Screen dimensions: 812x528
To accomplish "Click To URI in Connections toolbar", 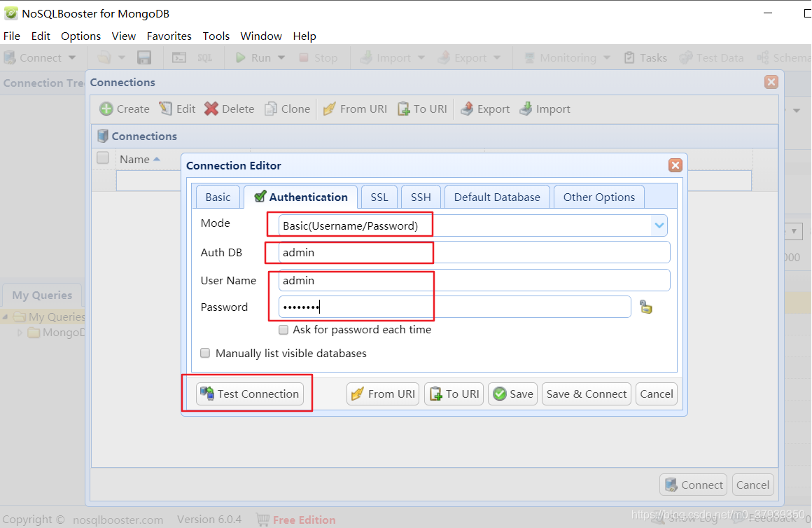I will click(x=422, y=109).
